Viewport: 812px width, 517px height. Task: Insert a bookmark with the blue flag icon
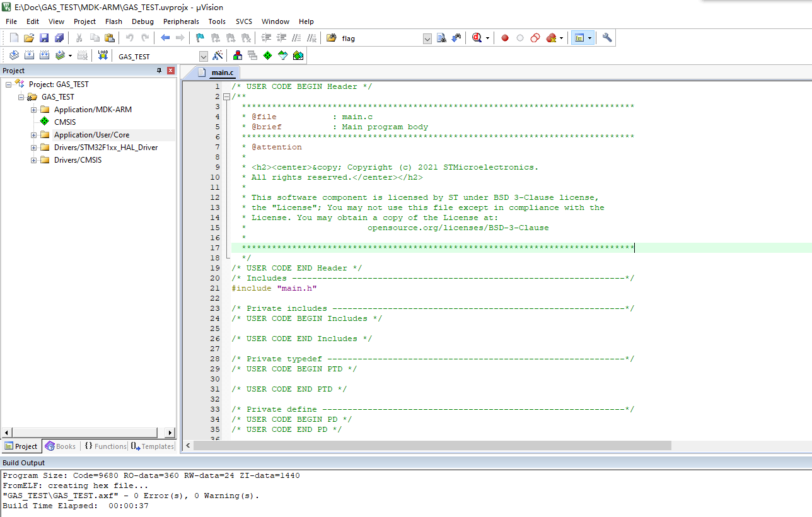coord(199,38)
